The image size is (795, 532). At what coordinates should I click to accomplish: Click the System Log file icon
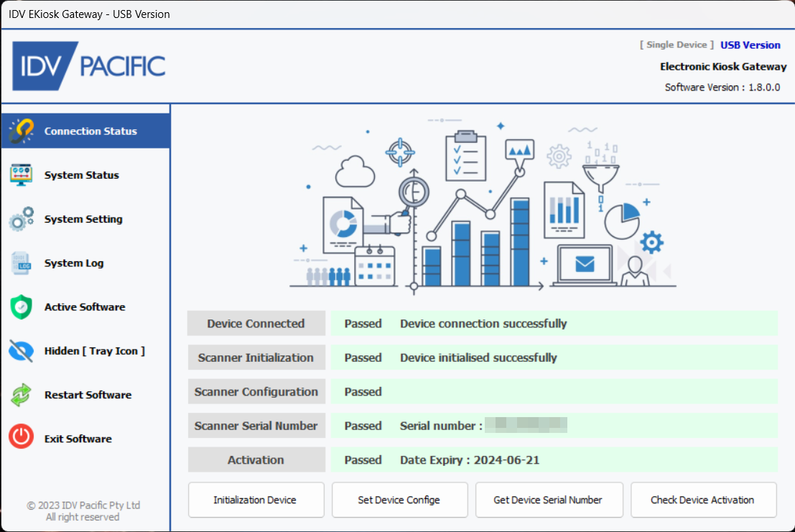pos(22,263)
